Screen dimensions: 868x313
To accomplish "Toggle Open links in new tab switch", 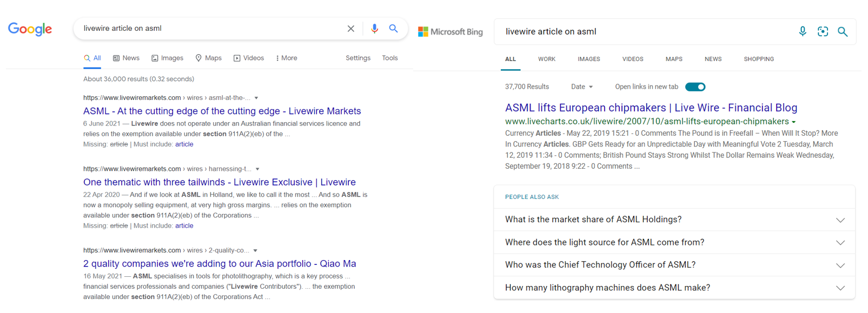I will click(695, 87).
